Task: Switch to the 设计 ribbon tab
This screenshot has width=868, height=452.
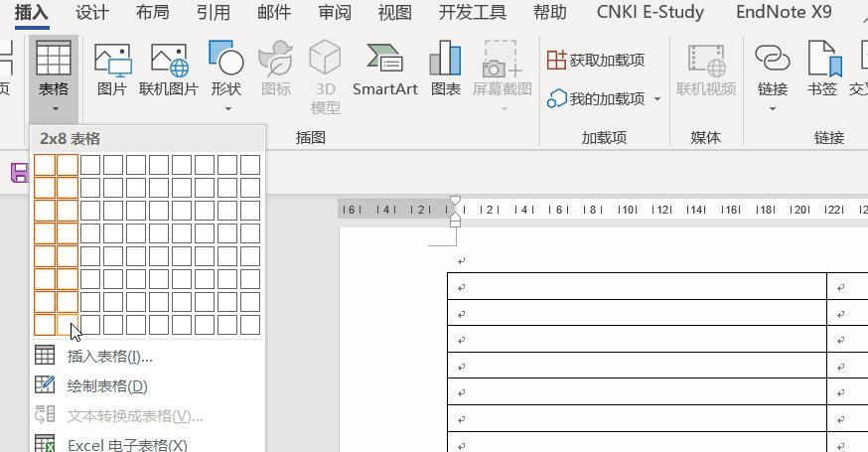Action: click(92, 12)
